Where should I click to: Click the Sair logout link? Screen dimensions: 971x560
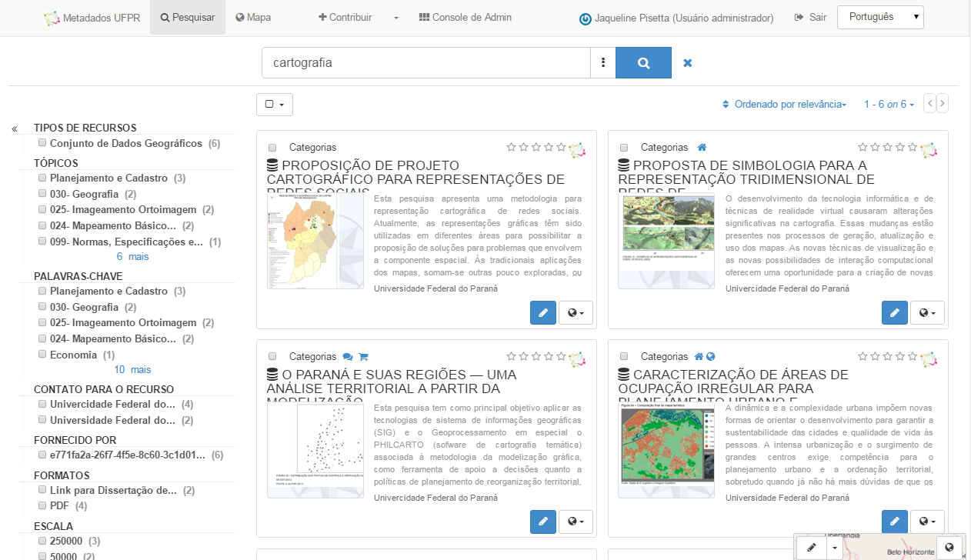(x=810, y=17)
